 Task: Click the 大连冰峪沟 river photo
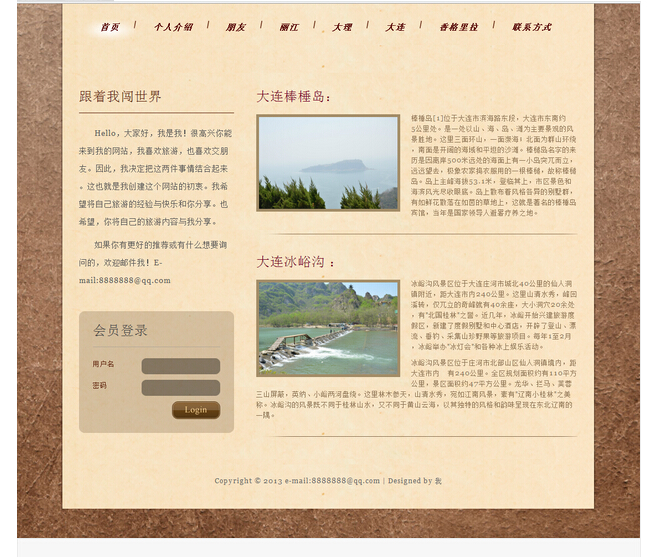pyautogui.click(x=328, y=328)
